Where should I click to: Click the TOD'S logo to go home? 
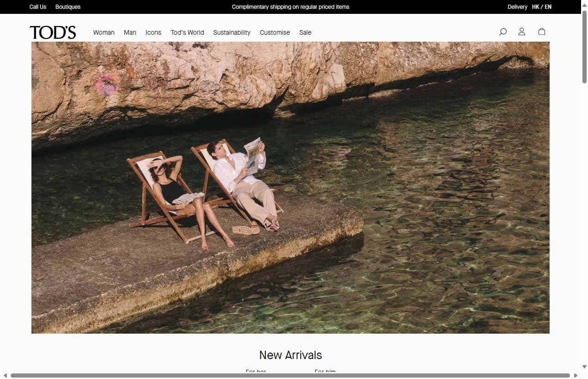pyautogui.click(x=53, y=32)
